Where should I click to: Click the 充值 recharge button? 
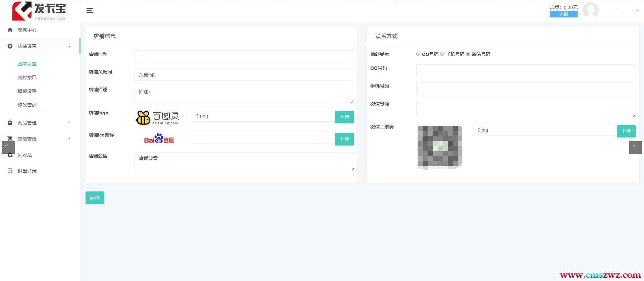[563, 14]
